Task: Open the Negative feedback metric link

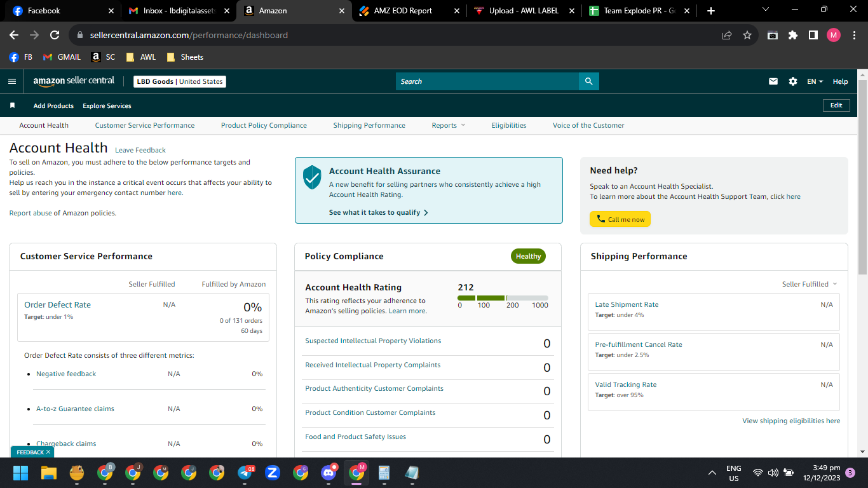Action: 66,374
